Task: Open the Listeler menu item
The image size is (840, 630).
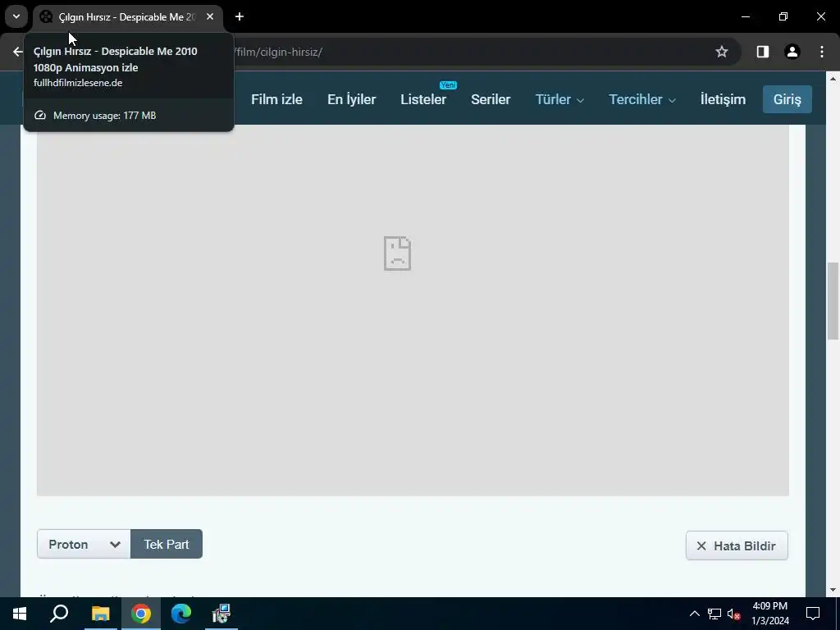Action: [423, 99]
